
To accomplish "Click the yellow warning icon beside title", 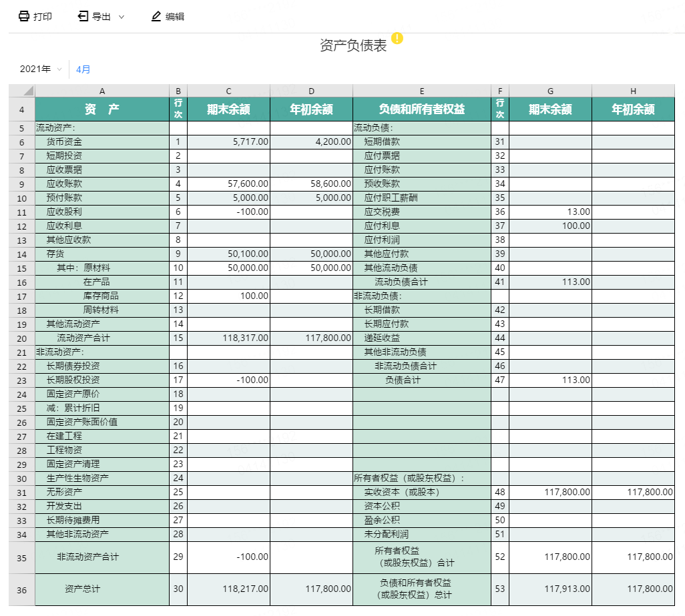I will point(397,38).
